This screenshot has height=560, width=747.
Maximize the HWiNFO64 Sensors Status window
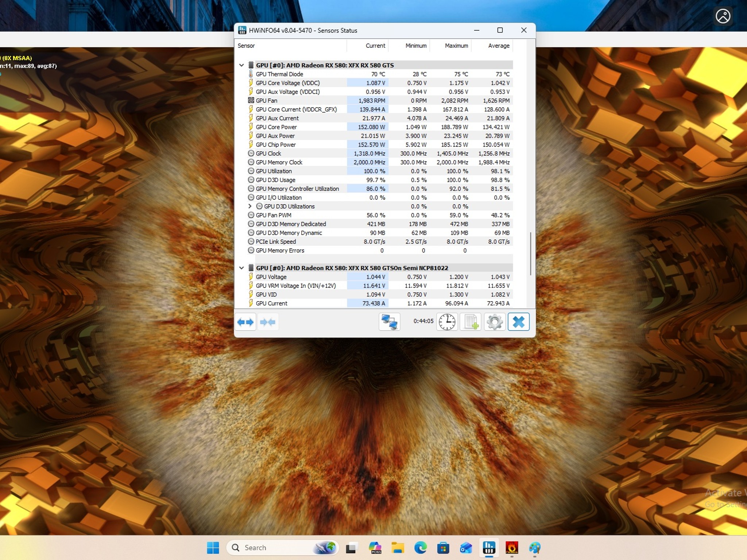click(500, 30)
